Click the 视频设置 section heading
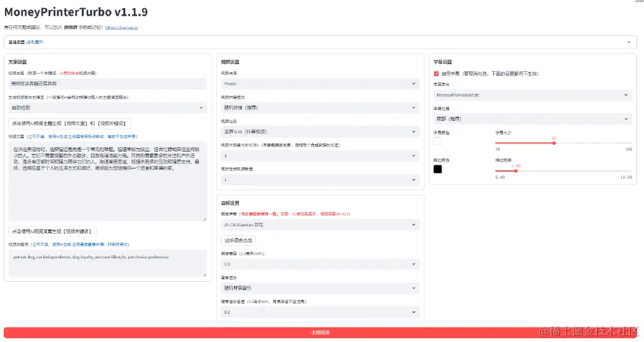Image resolution: width=644 pixels, height=342 pixels. pyautogui.click(x=230, y=62)
